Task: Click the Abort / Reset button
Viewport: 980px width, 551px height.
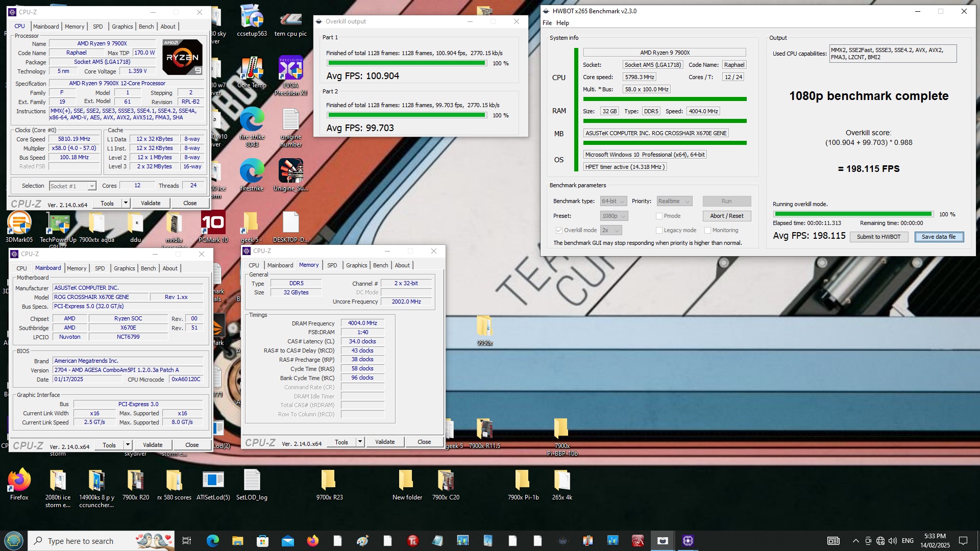Action: coord(727,216)
